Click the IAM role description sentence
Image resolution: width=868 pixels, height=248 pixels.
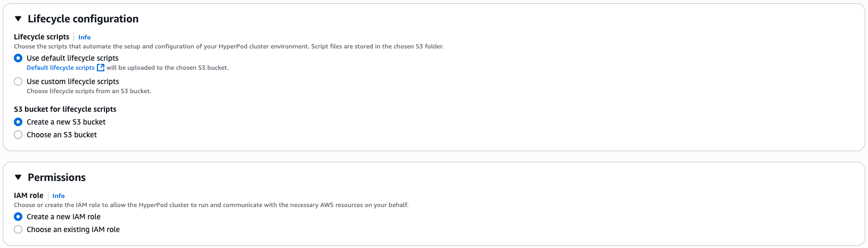pos(211,205)
